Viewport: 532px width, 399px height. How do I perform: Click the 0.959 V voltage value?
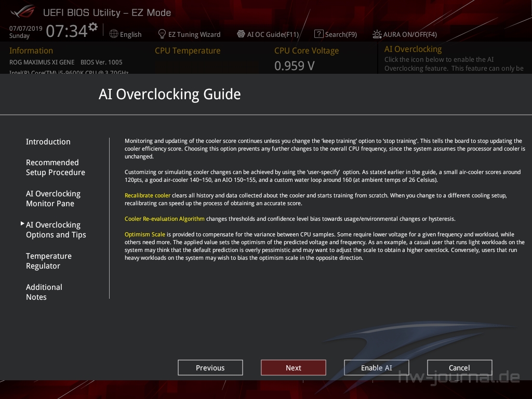tap(295, 66)
